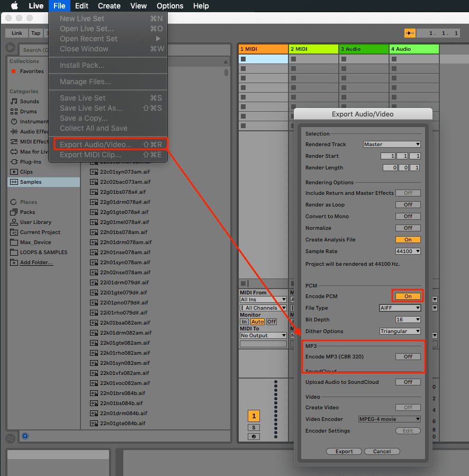
Task: Click the browser preview play button
Action: (10, 47)
